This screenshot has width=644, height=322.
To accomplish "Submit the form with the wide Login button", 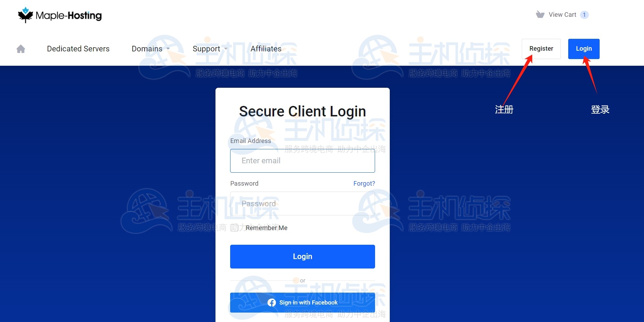I will pos(302,257).
